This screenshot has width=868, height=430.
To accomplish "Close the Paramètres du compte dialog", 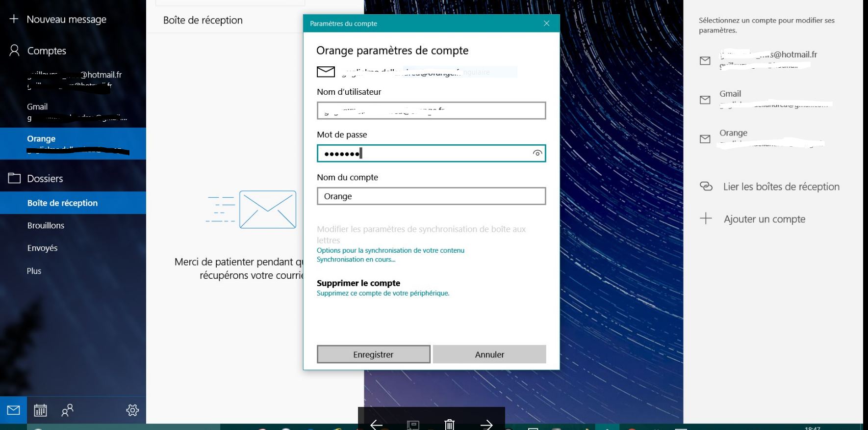I will pos(546,23).
